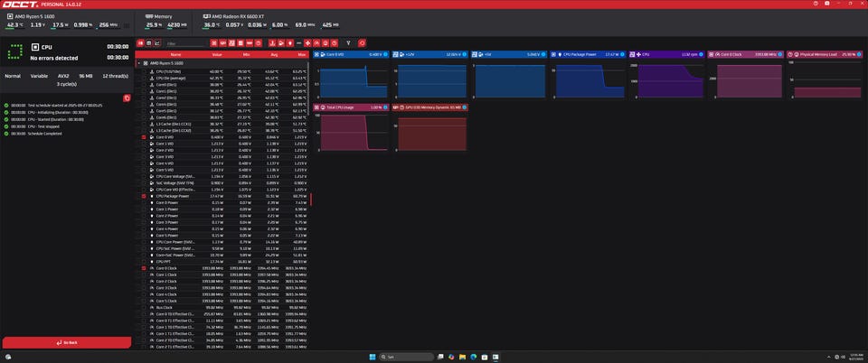The height and width of the screenshot is (363, 868).
Task: Open info icon on Total CPU Usage graph
Action: (x=386, y=107)
